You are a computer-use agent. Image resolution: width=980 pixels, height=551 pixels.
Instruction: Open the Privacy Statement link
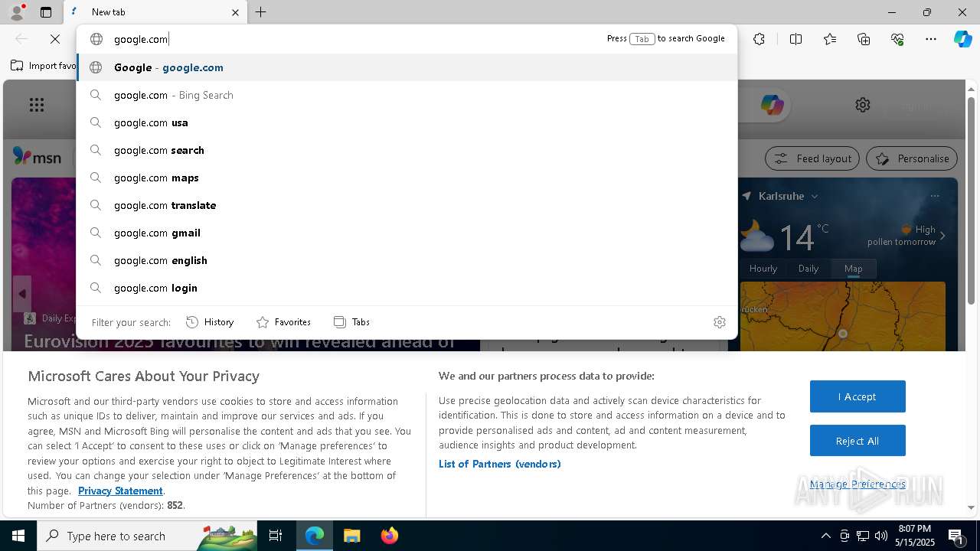coord(120,491)
